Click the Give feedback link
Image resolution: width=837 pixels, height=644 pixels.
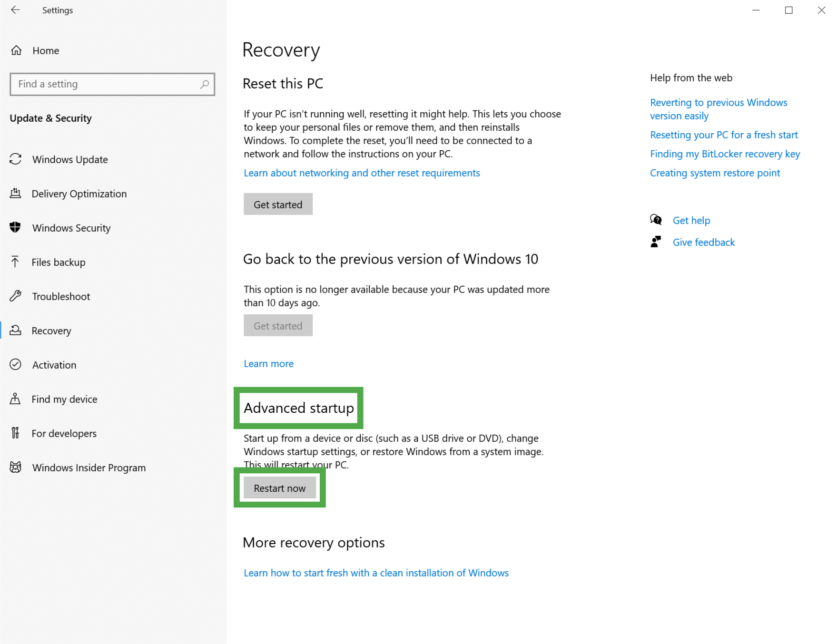pos(704,242)
